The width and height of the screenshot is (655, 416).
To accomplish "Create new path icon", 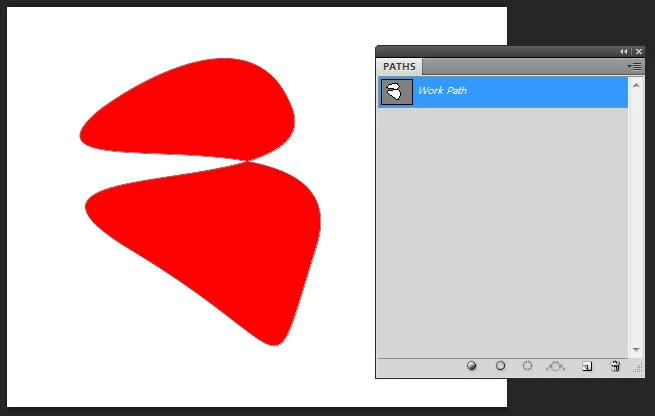I will point(587,366).
